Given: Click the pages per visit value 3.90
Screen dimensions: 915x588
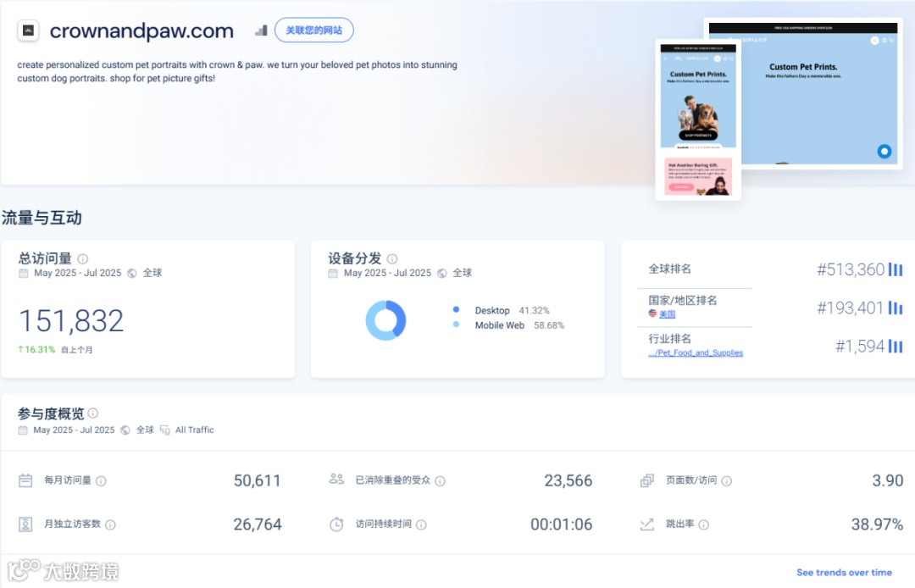Looking at the screenshot, I should coord(888,480).
